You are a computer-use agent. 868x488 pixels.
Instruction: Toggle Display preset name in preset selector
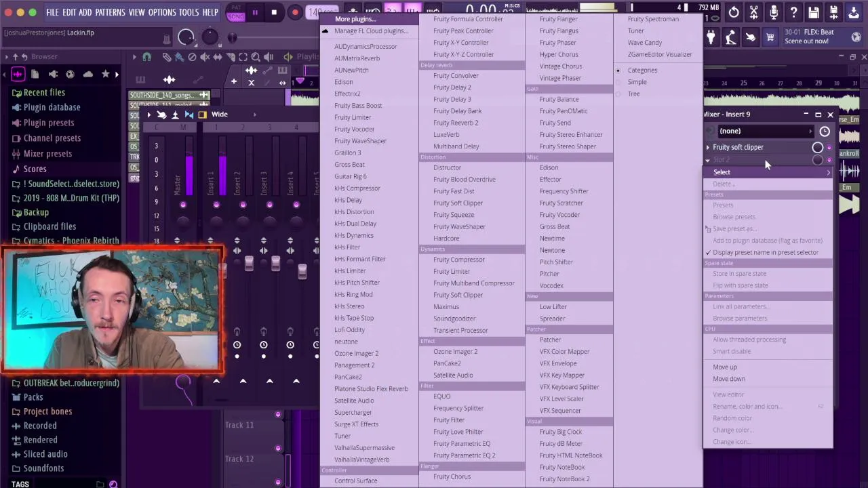(767, 252)
